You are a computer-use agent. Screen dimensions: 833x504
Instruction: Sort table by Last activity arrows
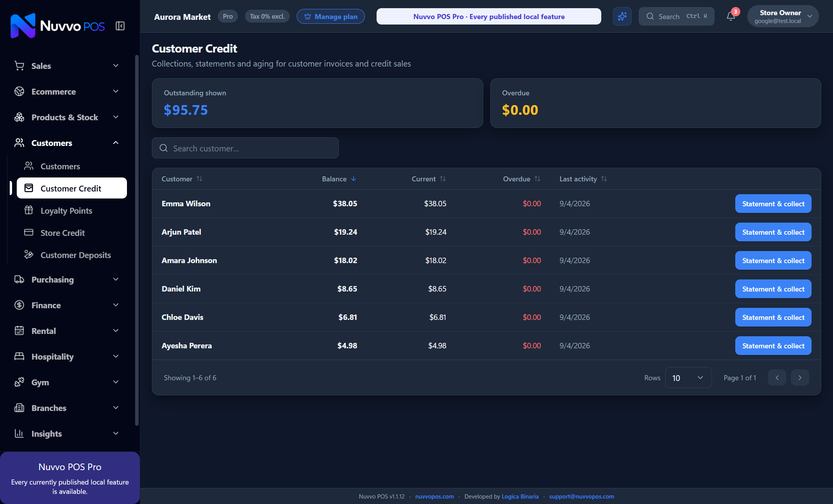(x=604, y=179)
